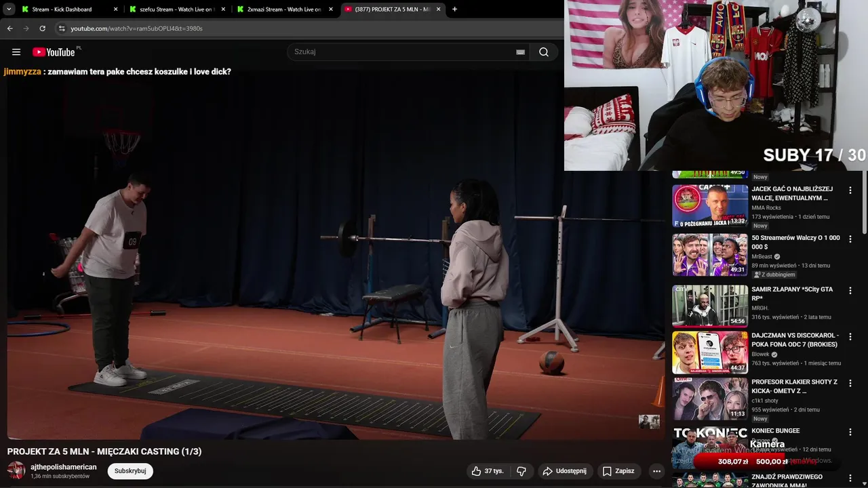Open the tab search dropdown arrow
The image size is (868, 488).
click(x=9, y=9)
